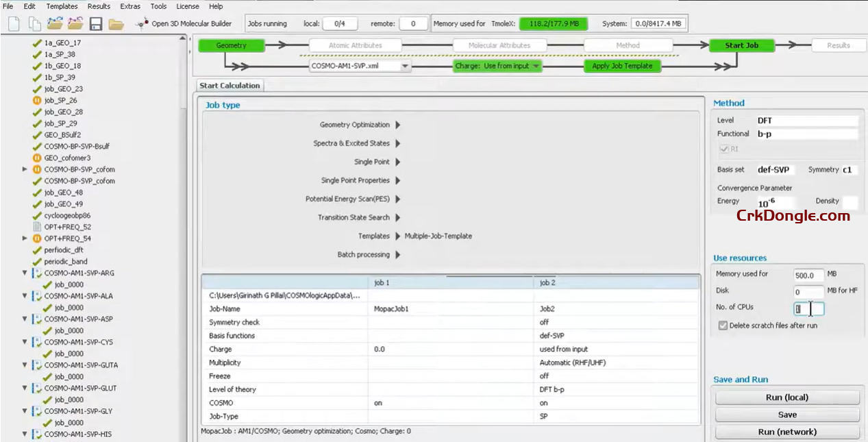Click the save floppy disk icon
Viewport: 868px width, 442px height.
pos(95,24)
